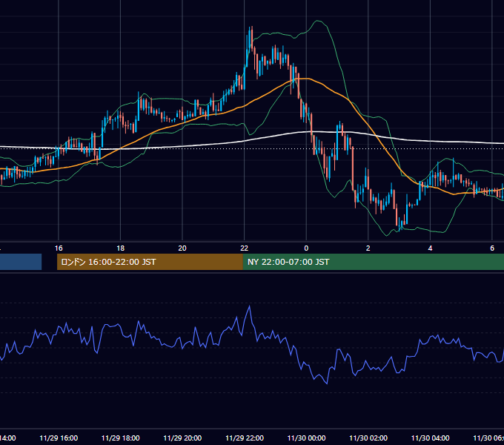Click hour label 16 on the upper time axis
This screenshot has height=445, width=504.
point(59,248)
